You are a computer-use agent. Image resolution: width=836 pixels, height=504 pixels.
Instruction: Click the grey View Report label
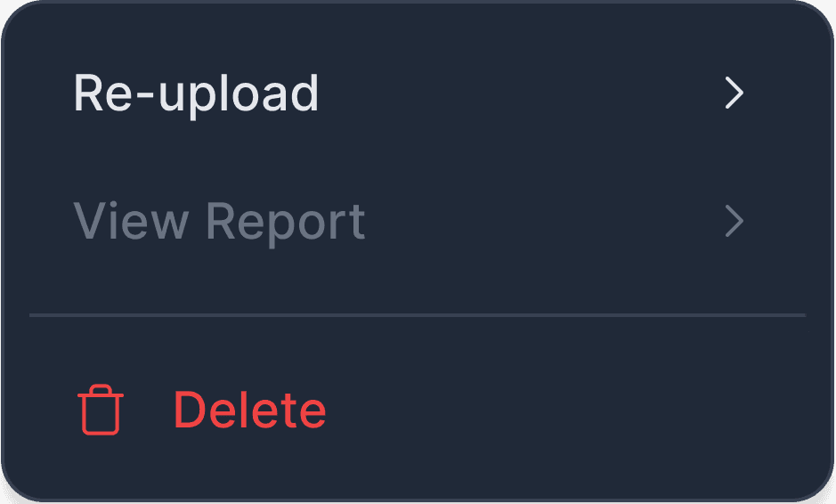[x=219, y=223]
